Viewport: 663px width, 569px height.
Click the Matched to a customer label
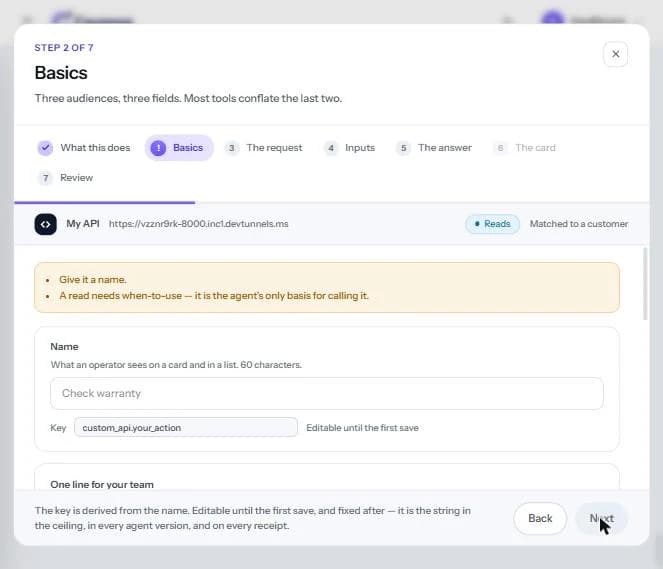579,224
